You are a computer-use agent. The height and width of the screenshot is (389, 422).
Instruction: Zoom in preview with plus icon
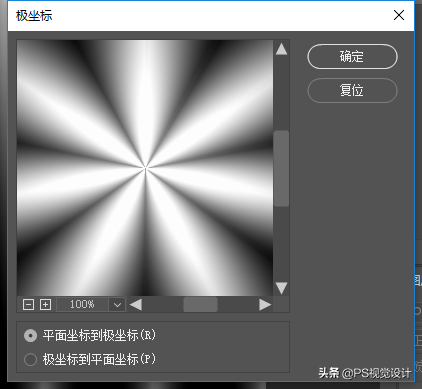coord(45,304)
